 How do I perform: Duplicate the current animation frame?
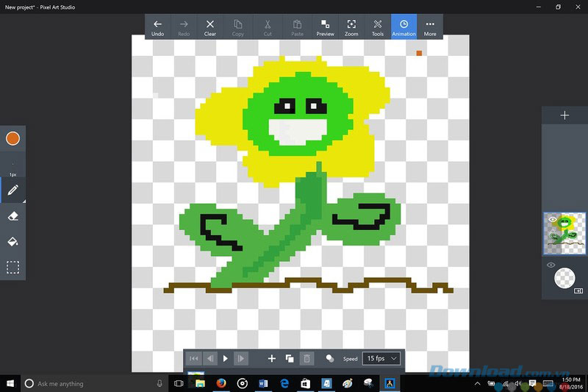click(290, 358)
